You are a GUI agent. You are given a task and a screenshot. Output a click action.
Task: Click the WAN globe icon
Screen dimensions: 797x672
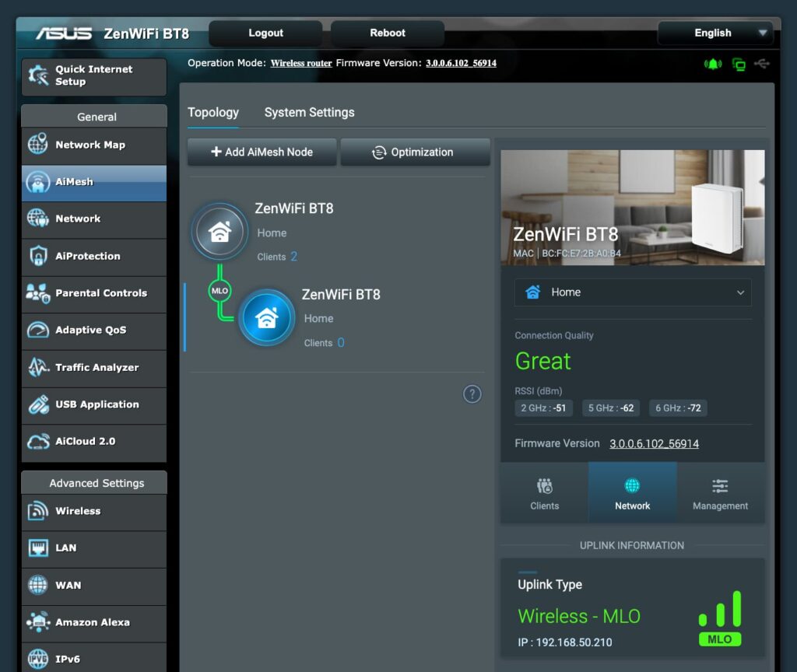coord(38,585)
